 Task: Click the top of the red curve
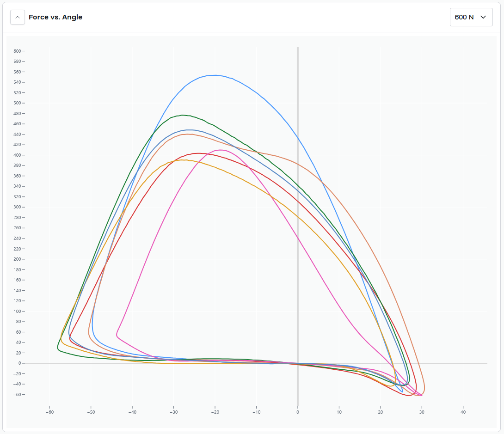[x=198, y=153]
